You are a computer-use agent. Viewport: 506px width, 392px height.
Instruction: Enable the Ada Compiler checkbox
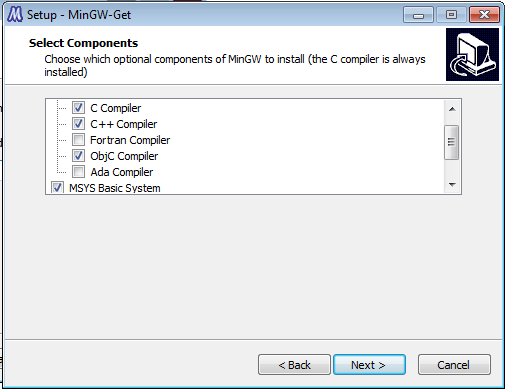click(78, 172)
